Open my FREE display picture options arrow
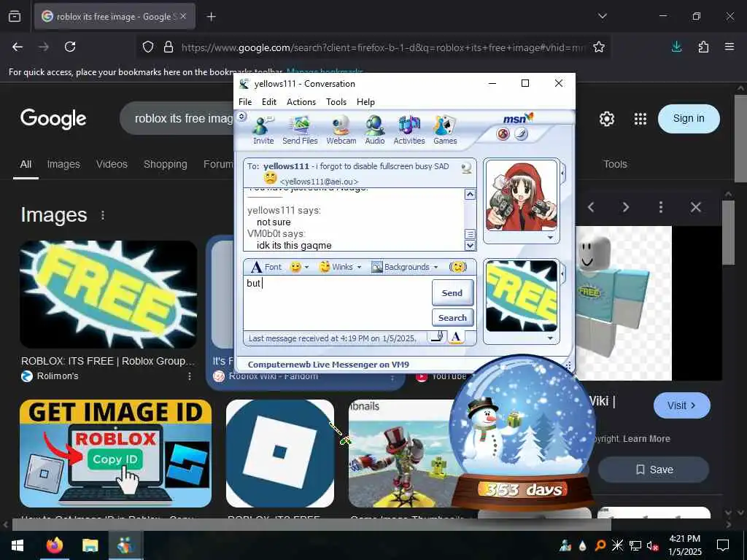Screen dimensions: 747x560 point(550,338)
